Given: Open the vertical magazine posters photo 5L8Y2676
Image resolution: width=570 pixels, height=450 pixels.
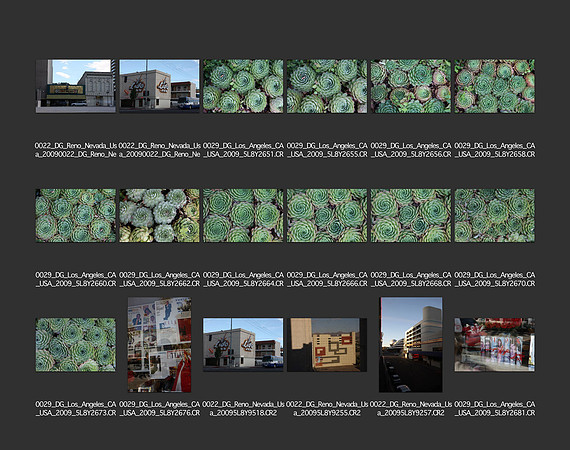Looking at the screenshot, I should click(159, 345).
